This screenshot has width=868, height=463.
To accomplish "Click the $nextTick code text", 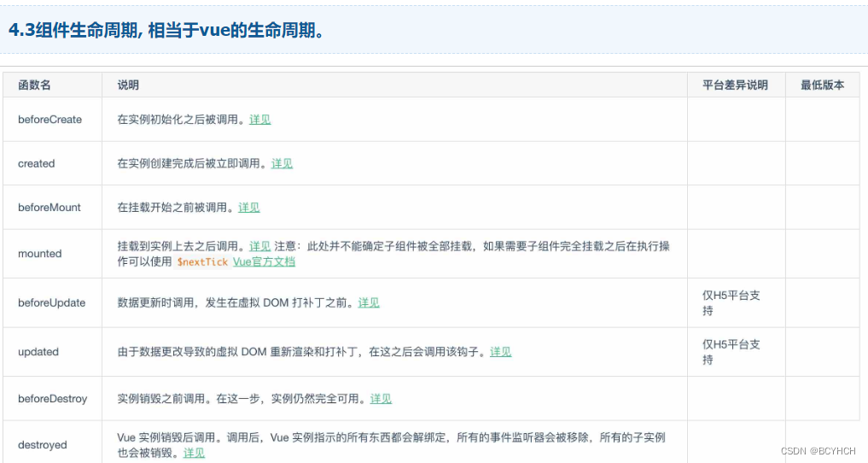I will (x=202, y=261).
